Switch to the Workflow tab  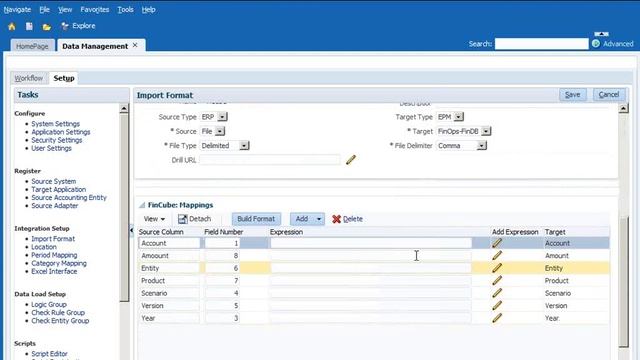point(29,78)
